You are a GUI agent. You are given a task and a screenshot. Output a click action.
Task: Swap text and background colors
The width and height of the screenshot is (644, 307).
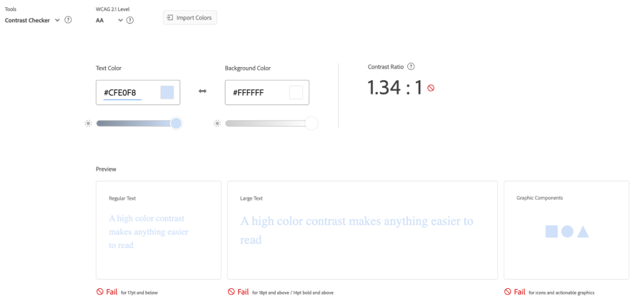[203, 92]
